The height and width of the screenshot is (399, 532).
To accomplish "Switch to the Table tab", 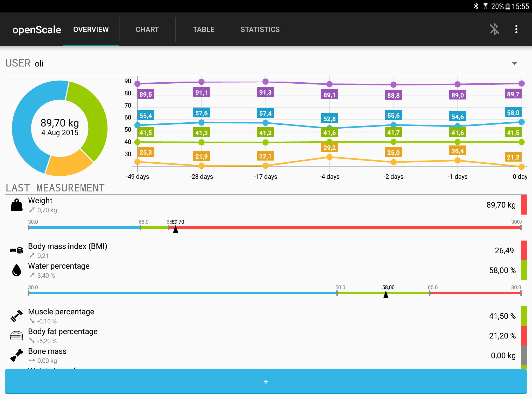I will [204, 29].
